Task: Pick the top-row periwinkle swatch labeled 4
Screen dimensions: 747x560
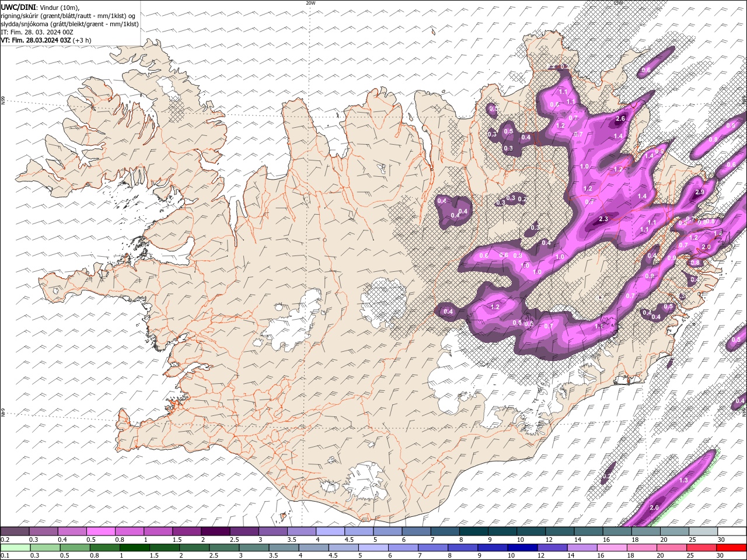Action: pos(330,531)
